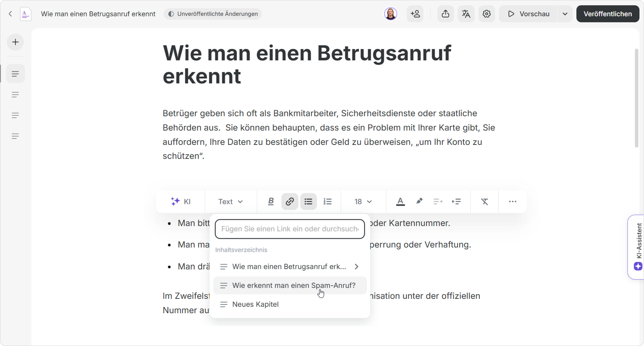Open more toolbar options (three dots)

(513, 202)
